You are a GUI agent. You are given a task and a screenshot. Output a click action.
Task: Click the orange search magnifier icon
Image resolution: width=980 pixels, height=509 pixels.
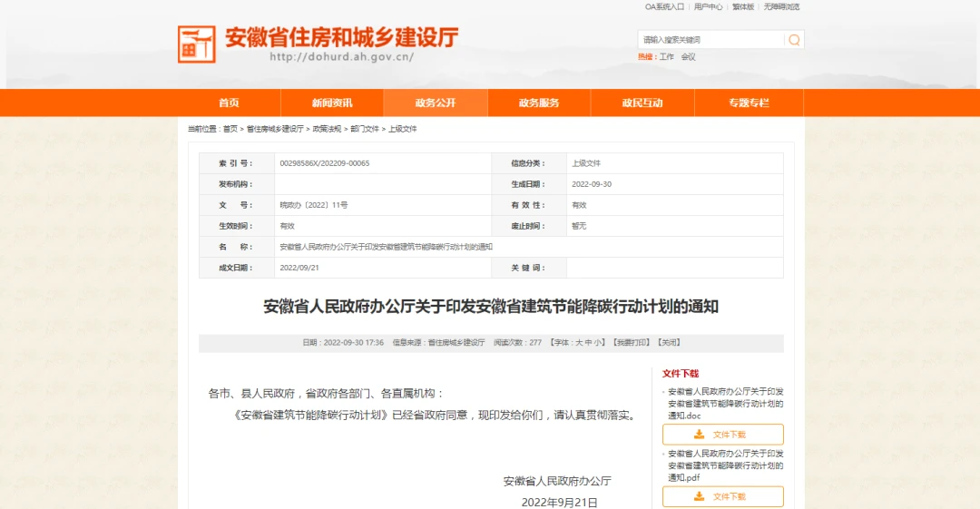pyautogui.click(x=794, y=40)
